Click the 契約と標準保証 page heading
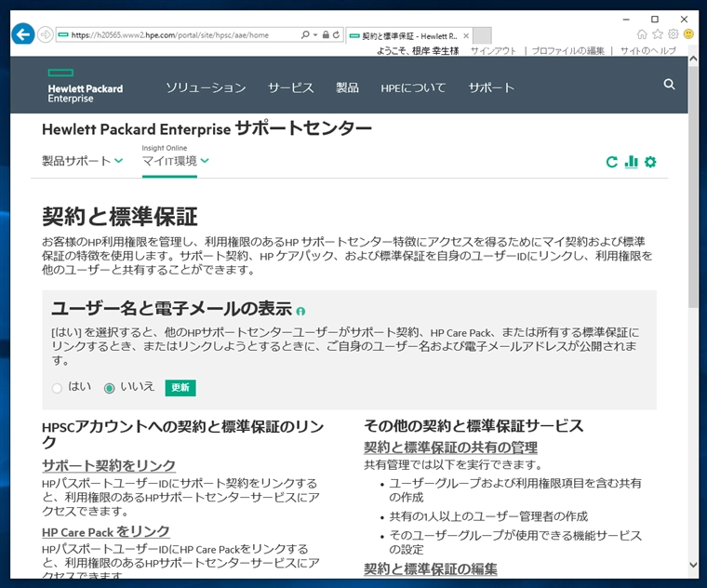The width and height of the screenshot is (707, 588). (120, 217)
